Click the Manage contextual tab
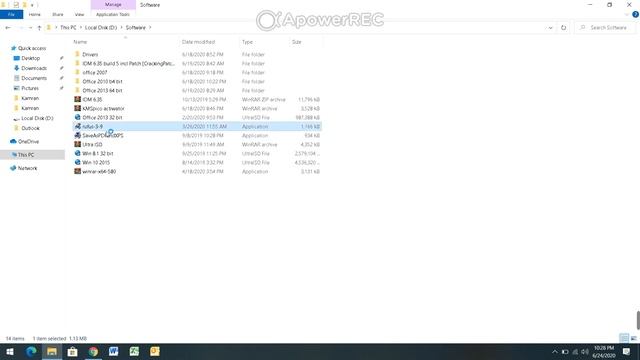The width and height of the screenshot is (640, 360). pyautogui.click(x=113, y=4)
